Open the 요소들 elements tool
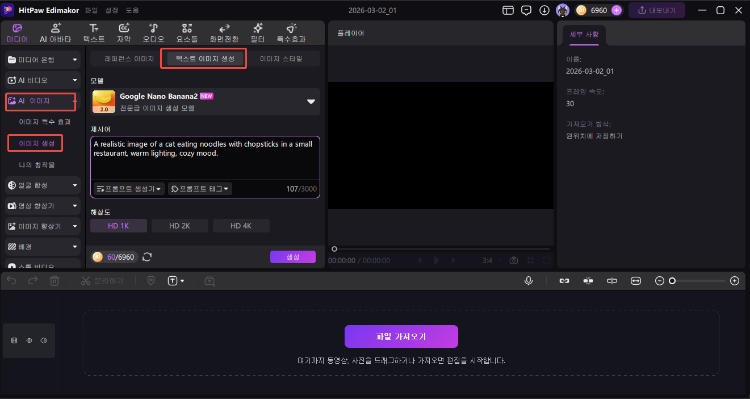The image size is (750, 399). (187, 33)
